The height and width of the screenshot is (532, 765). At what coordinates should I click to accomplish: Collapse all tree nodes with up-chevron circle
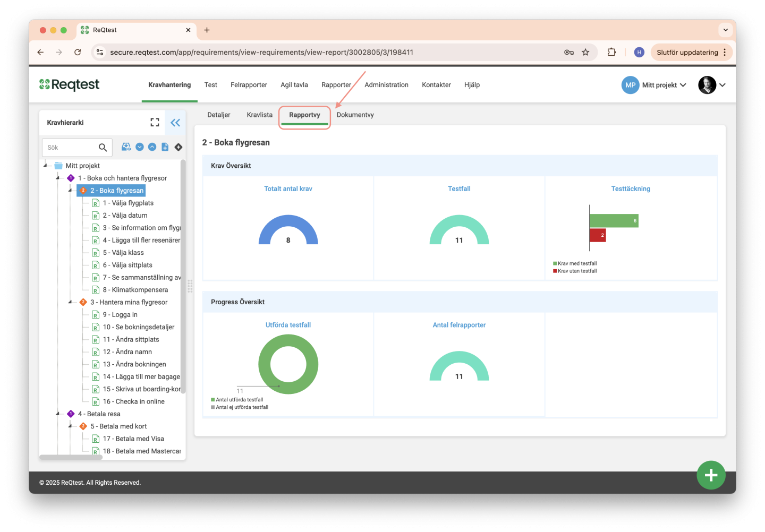point(152,147)
